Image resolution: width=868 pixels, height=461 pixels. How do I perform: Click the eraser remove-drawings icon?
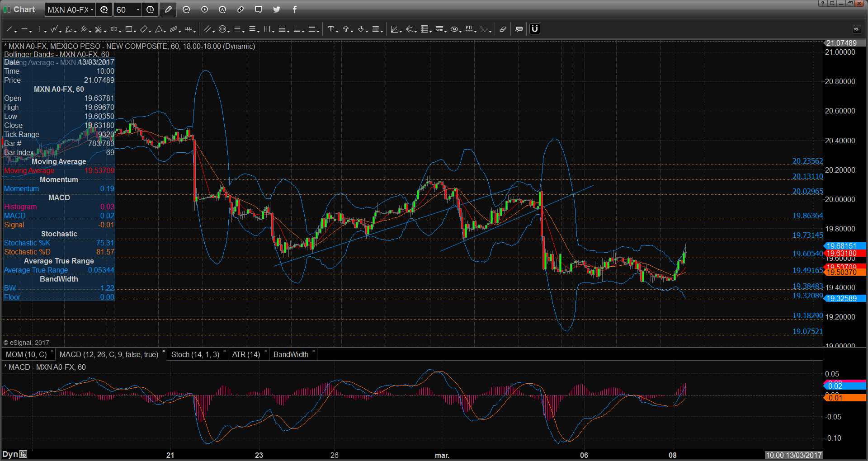[x=503, y=29]
